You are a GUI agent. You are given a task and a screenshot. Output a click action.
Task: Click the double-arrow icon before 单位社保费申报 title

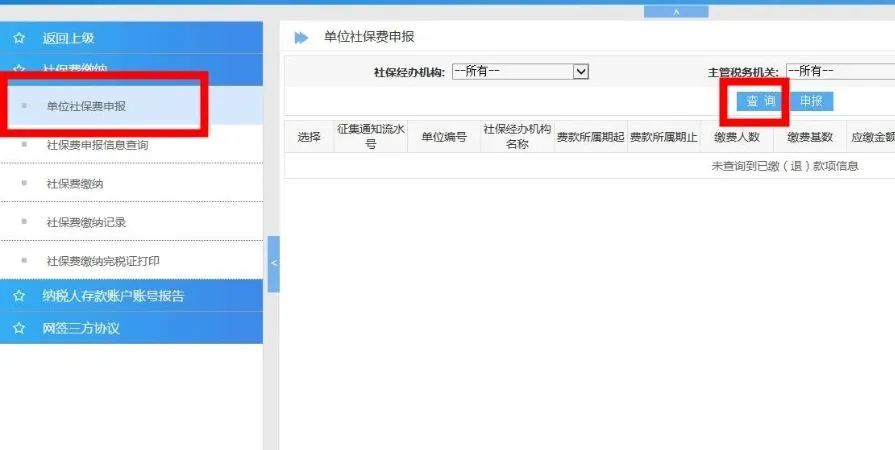pos(301,38)
